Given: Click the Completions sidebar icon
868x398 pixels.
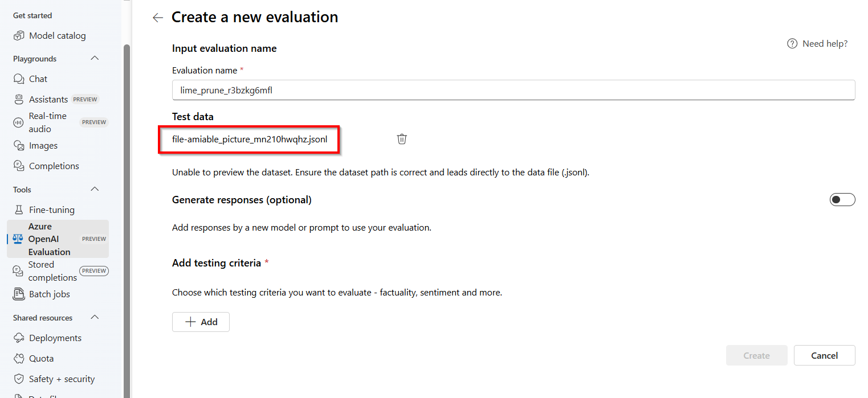Looking at the screenshot, I should coord(19,166).
